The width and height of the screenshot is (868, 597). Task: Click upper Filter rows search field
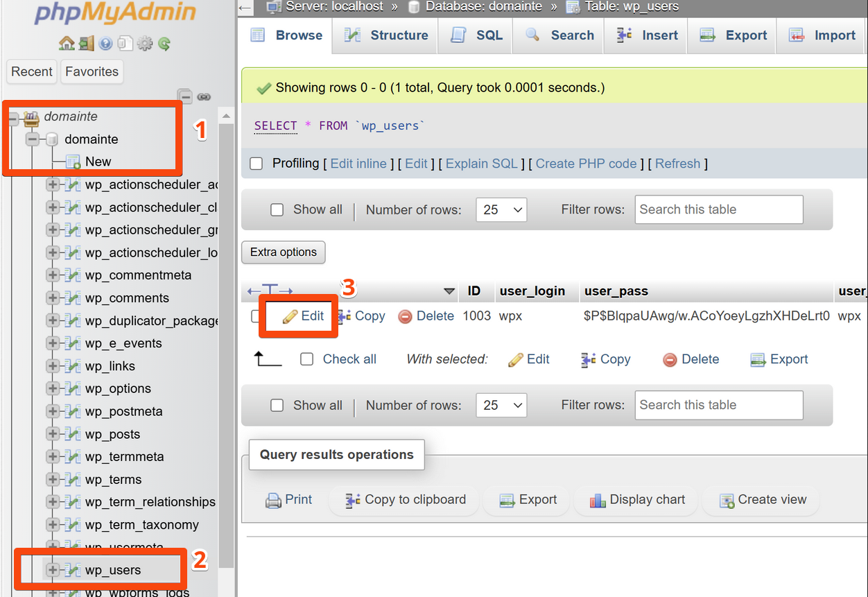(x=719, y=209)
